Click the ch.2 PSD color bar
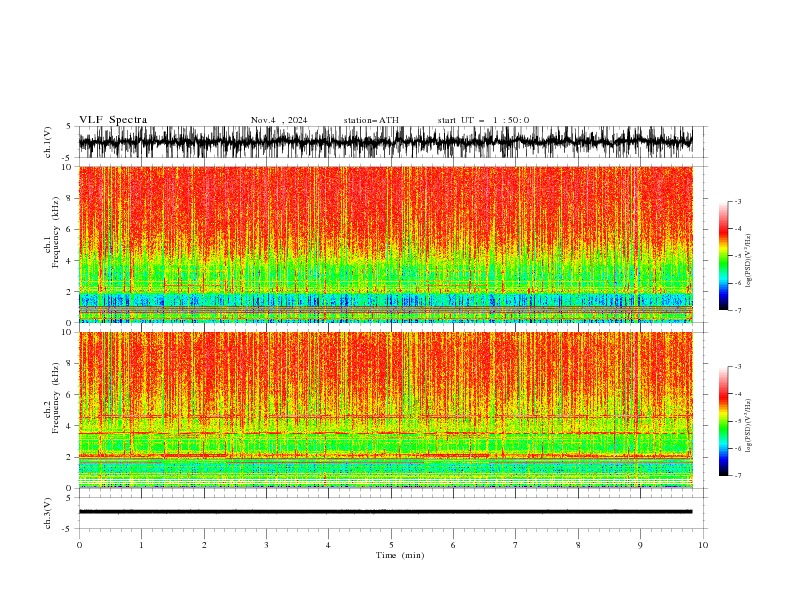The image size is (792, 612). [x=723, y=421]
